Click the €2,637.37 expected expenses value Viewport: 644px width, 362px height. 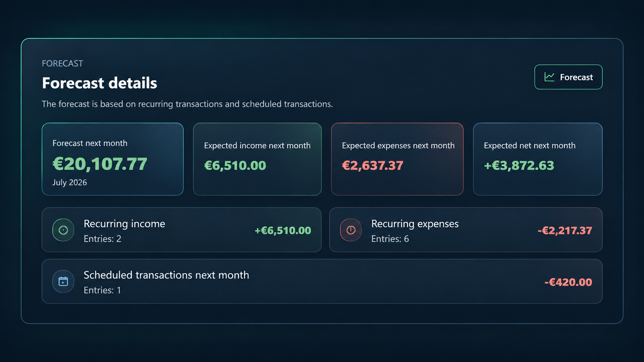click(x=372, y=165)
